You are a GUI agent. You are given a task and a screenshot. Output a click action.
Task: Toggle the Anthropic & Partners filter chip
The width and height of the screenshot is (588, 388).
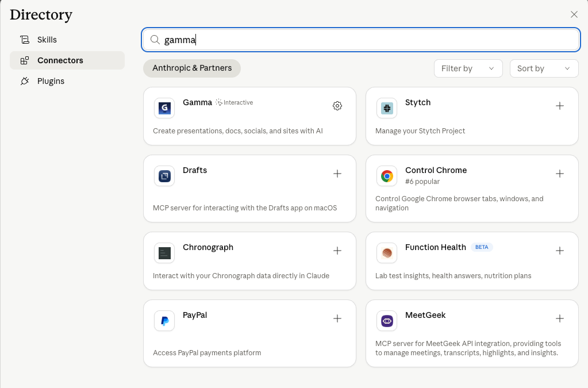click(x=192, y=68)
